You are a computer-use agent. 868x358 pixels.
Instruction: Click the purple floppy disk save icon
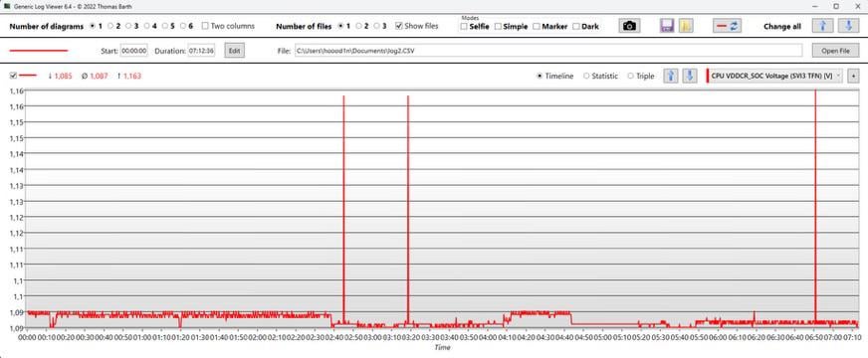667,26
